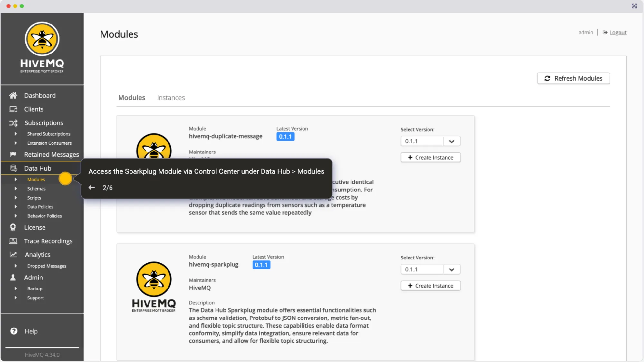Click the fullscreen expand icon at top right
This screenshot has width=644, height=362.
[x=634, y=6]
